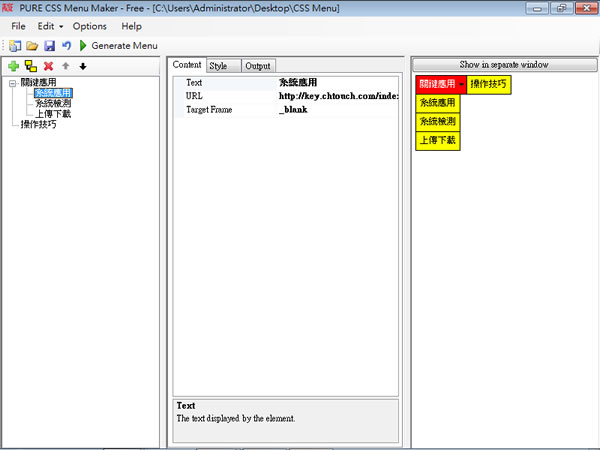Click yellow 操作技巧 preview menu item
Screen dimensions: 600x450
click(489, 84)
